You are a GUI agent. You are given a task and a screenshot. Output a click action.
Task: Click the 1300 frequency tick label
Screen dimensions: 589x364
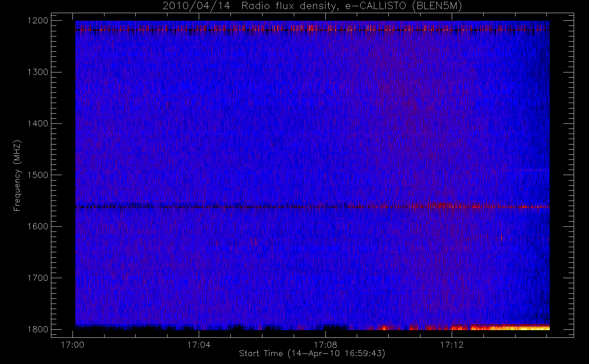[x=38, y=72]
